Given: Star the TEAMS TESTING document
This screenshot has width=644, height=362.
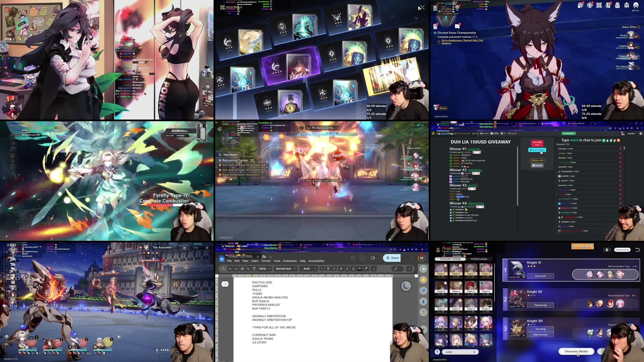Looking at the screenshot, I should [x=258, y=257].
